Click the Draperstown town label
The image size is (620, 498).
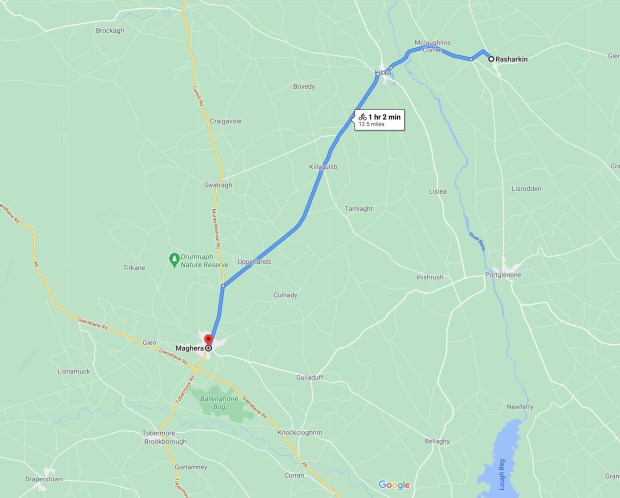point(44,479)
